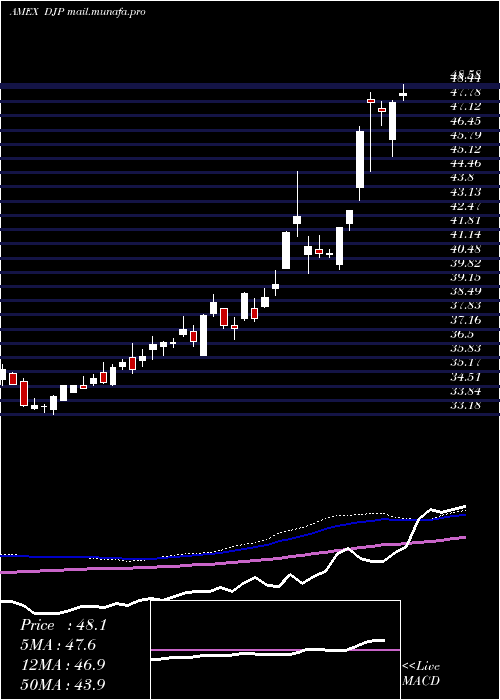Click the 39.15 price axis label
Screen dimensions: 500x700
[467, 277]
